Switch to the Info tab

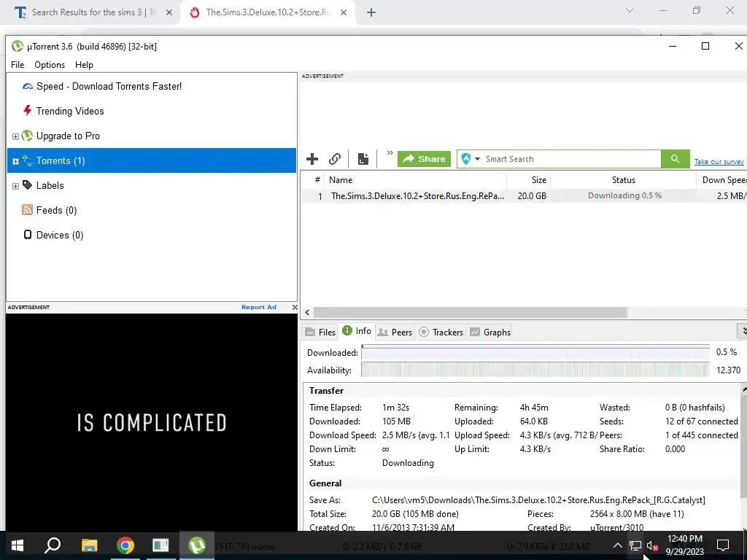coord(356,331)
